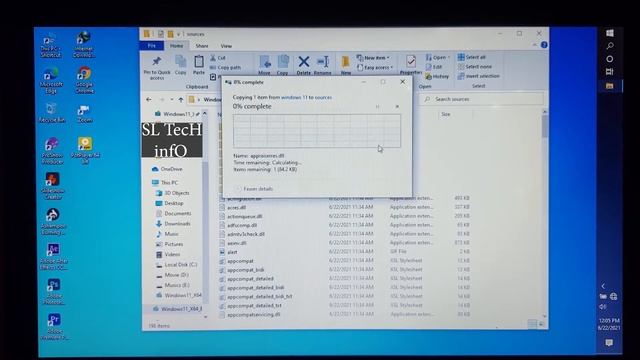
Task: Open the File ribbon tab
Action: click(151, 46)
